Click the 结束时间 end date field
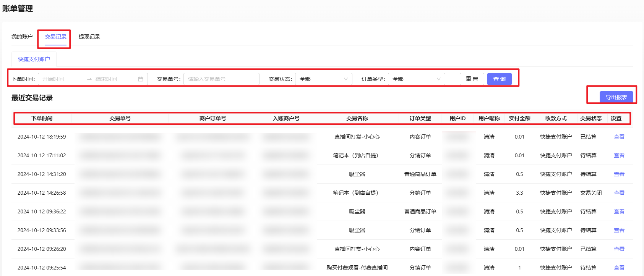Image resolution: width=644 pixels, height=276 pixels. click(113, 79)
